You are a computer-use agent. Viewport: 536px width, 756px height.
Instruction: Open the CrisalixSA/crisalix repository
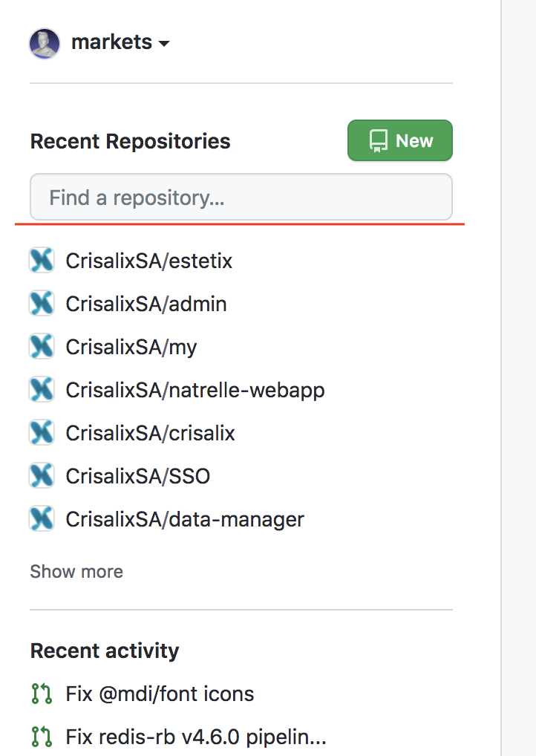click(151, 433)
